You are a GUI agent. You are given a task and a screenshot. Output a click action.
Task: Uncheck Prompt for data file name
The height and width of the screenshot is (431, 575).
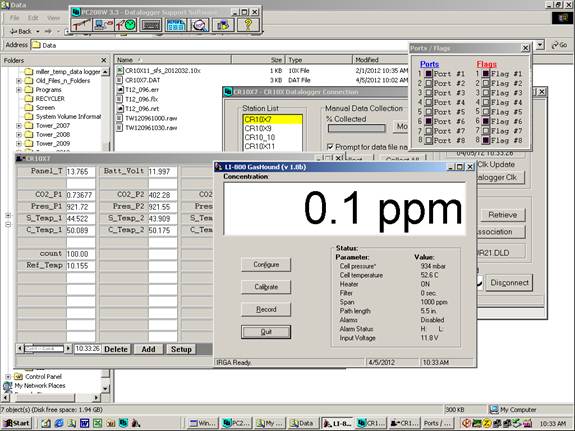pos(330,147)
